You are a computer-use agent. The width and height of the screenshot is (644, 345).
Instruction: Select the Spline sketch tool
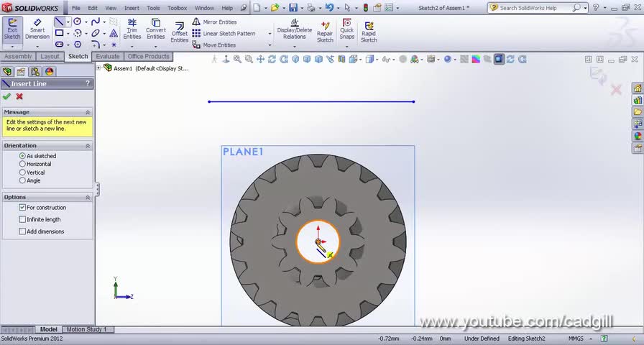96,22
